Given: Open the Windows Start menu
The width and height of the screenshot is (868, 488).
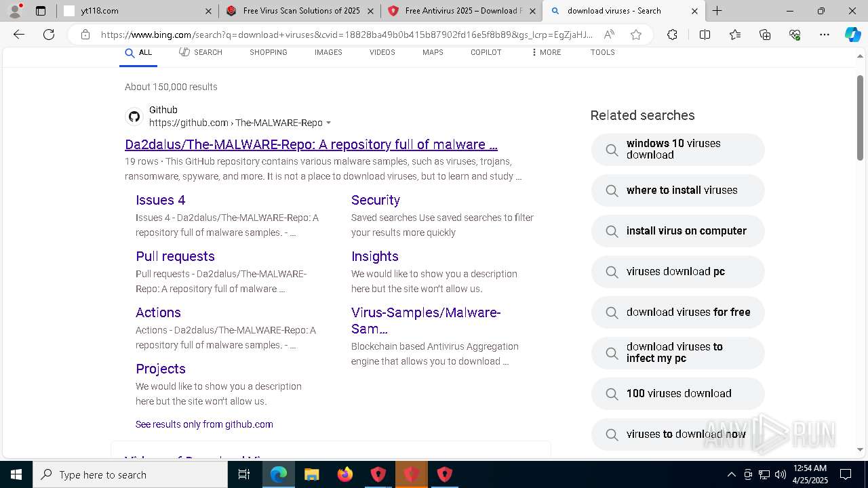Looking at the screenshot, I should pos(16,474).
